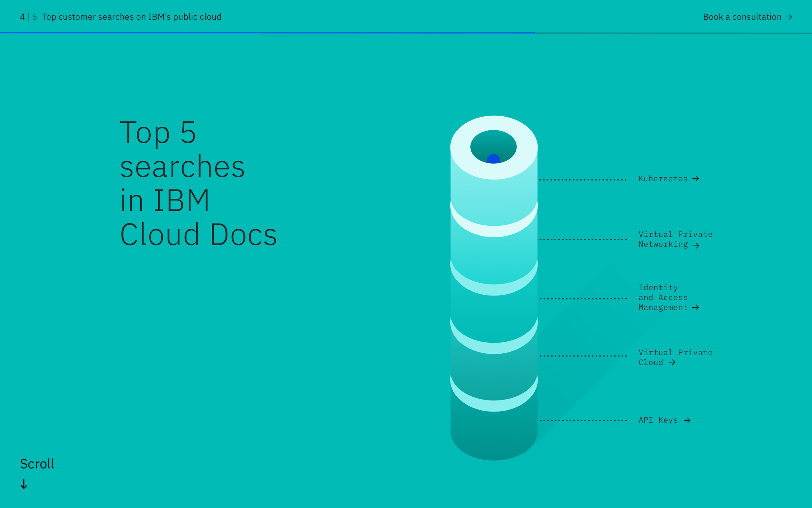
Task: Open Identity and Access Management link
Action: pyautogui.click(x=663, y=297)
